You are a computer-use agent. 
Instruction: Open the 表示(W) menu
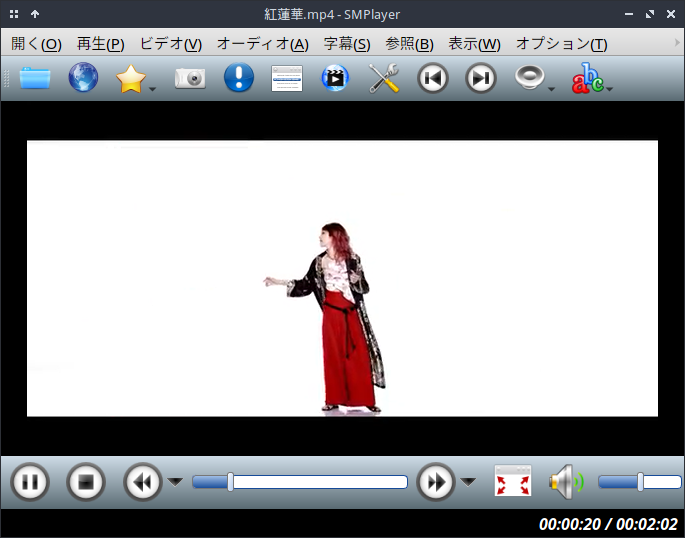pos(474,44)
